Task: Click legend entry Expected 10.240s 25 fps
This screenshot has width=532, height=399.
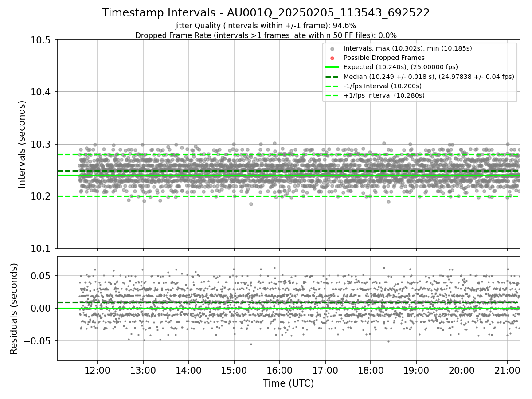Action: (401, 67)
